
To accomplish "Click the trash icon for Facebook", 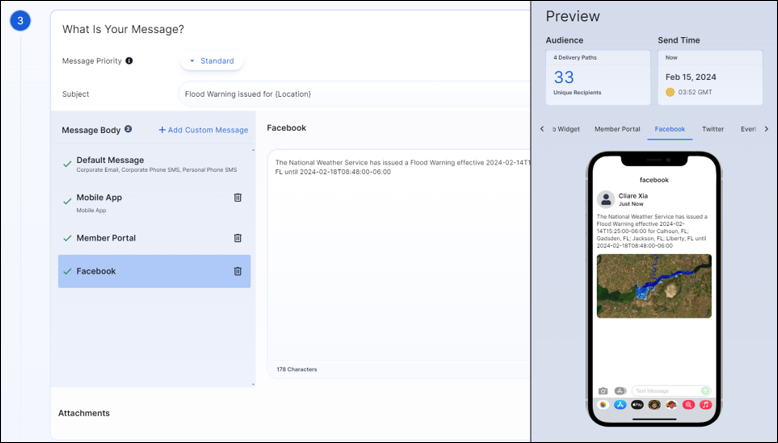I will 237,271.
